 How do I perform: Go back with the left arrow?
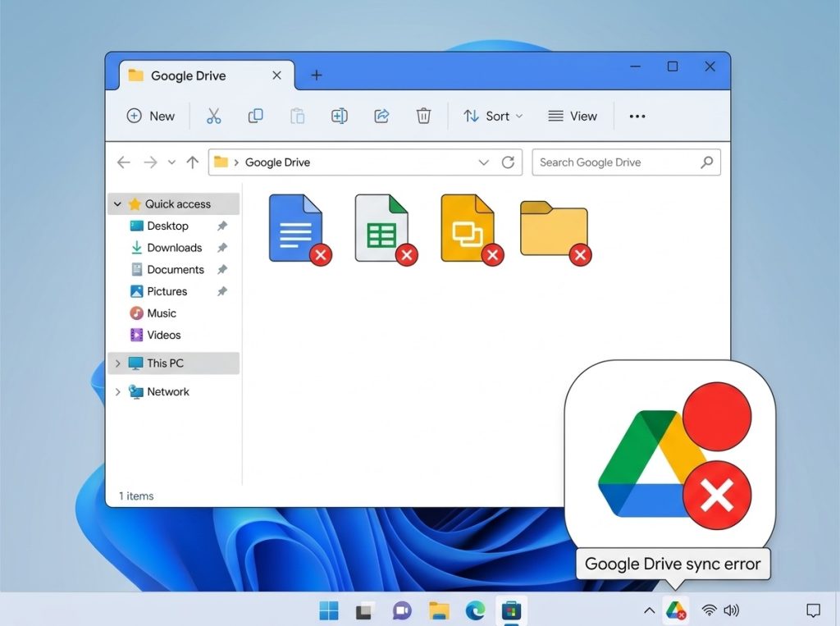pyautogui.click(x=124, y=162)
